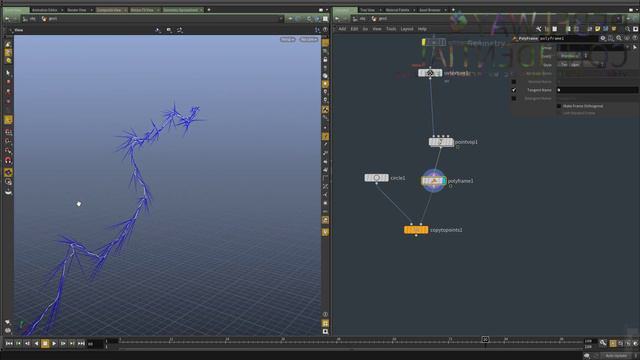Select the arrow select tool in left toolbar
The image size is (640, 360).
point(8,73)
